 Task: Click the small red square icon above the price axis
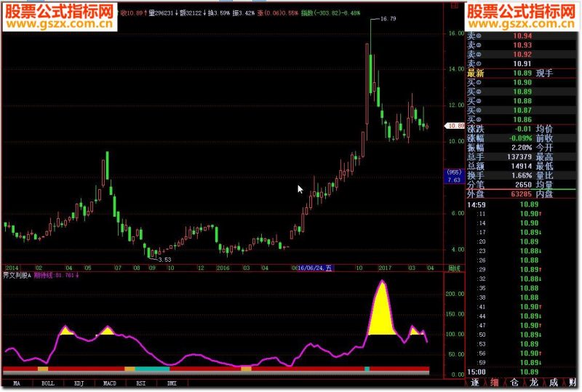pos(454,5)
